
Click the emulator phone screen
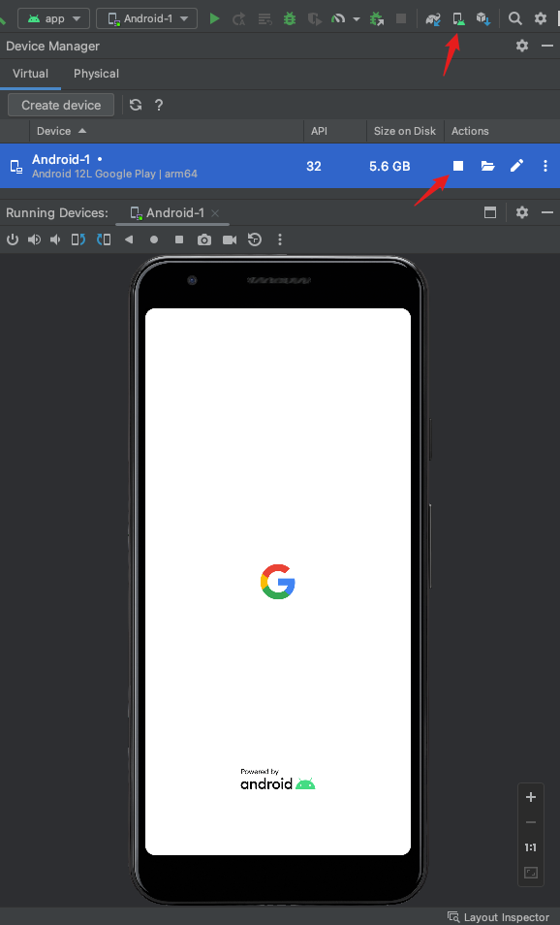[x=278, y=582]
